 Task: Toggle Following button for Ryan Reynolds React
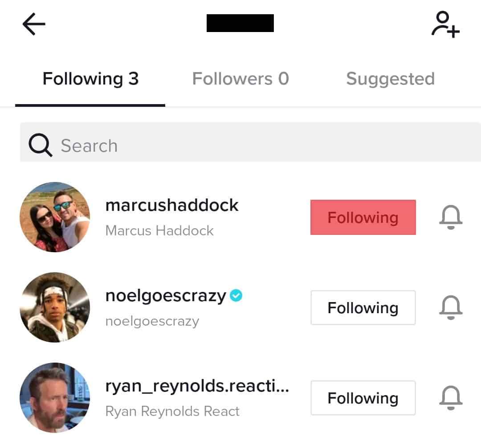tap(363, 398)
